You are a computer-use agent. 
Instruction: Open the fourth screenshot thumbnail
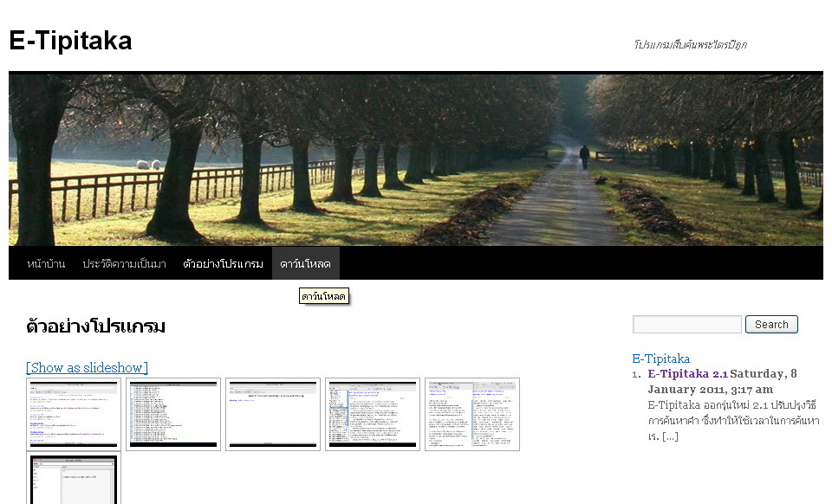point(373,414)
